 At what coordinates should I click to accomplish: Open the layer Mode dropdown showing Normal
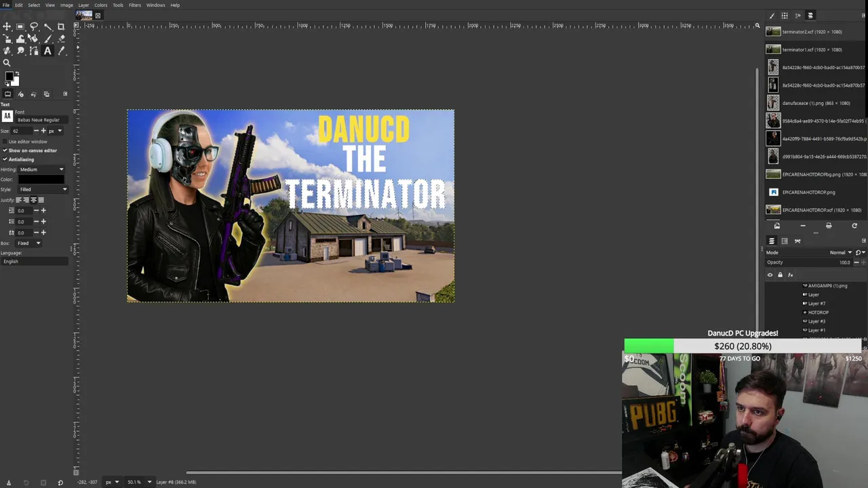tap(840, 252)
